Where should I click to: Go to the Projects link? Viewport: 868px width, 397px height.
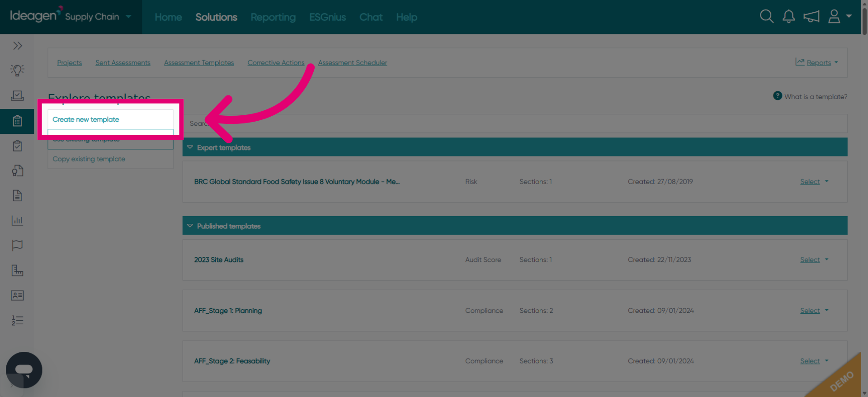(69, 63)
